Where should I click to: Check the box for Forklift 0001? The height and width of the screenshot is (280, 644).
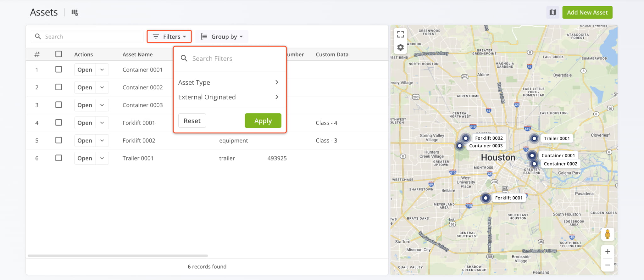(x=58, y=122)
